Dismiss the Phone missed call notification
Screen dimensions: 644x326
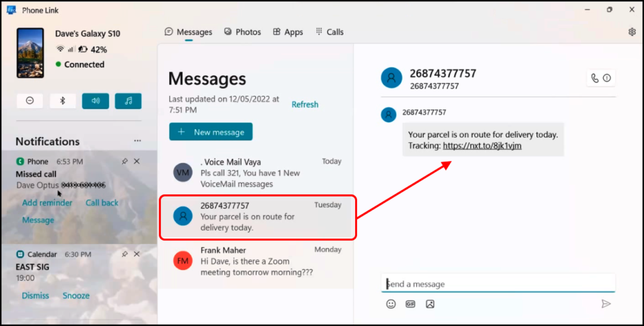(136, 162)
